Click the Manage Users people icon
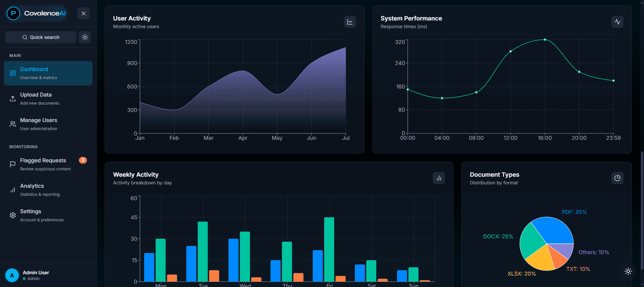Screen dimensions: 644x287 (13, 124)
